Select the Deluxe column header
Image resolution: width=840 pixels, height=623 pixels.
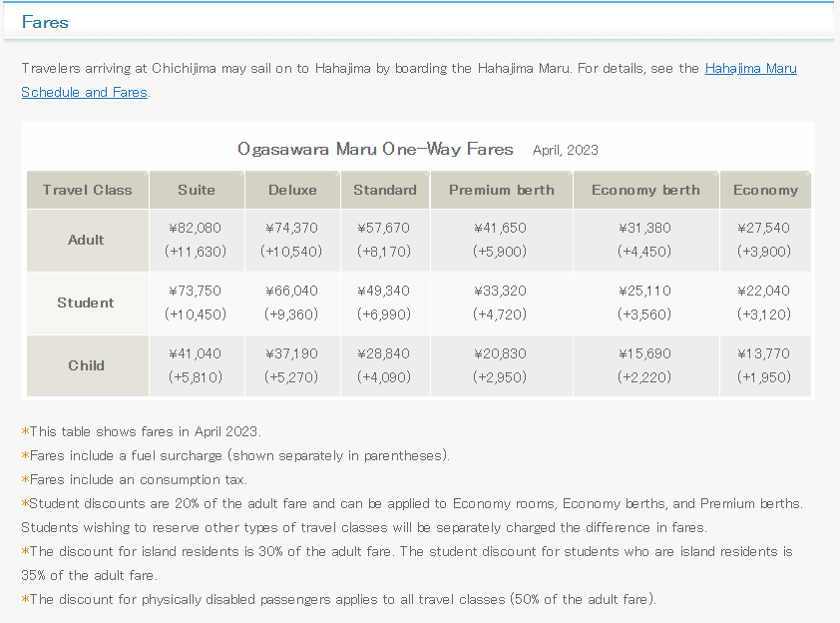(292, 190)
